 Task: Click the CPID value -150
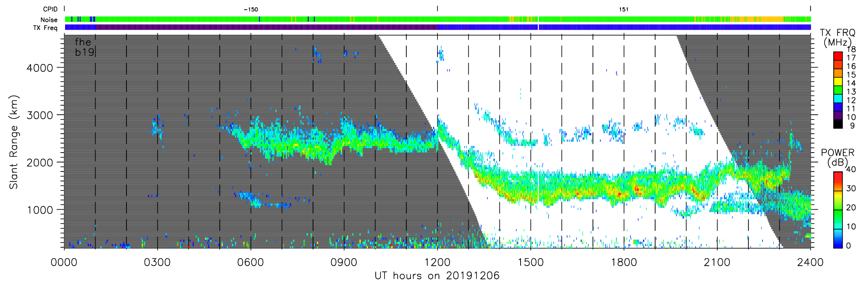tap(251, 10)
